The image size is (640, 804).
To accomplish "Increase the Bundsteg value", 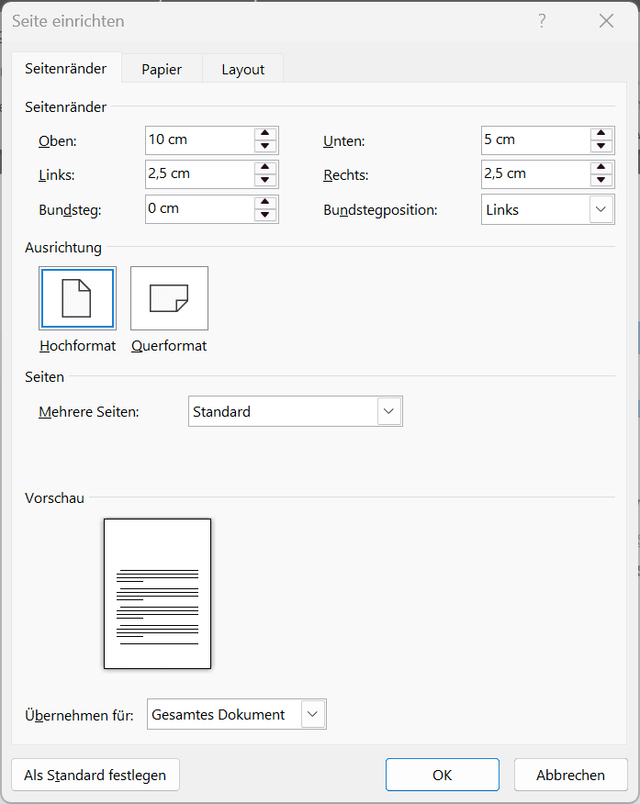I will coord(265,202).
